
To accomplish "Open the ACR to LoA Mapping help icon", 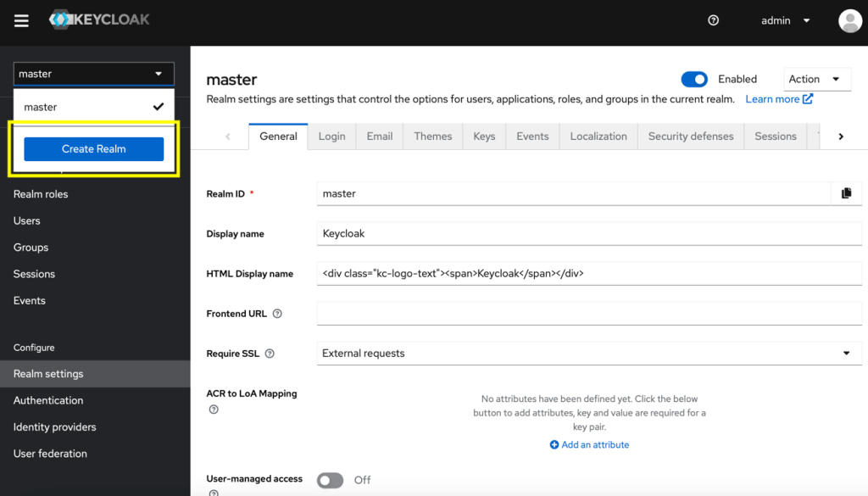I will pyautogui.click(x=213, y=408).
